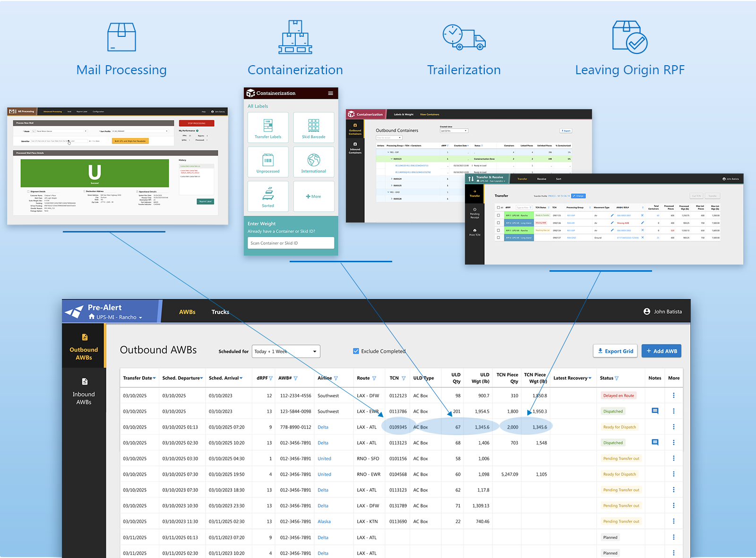Open Created since Last 12 hrs dropdown
The height and width of the screenshot is (558, 756).
454,131
